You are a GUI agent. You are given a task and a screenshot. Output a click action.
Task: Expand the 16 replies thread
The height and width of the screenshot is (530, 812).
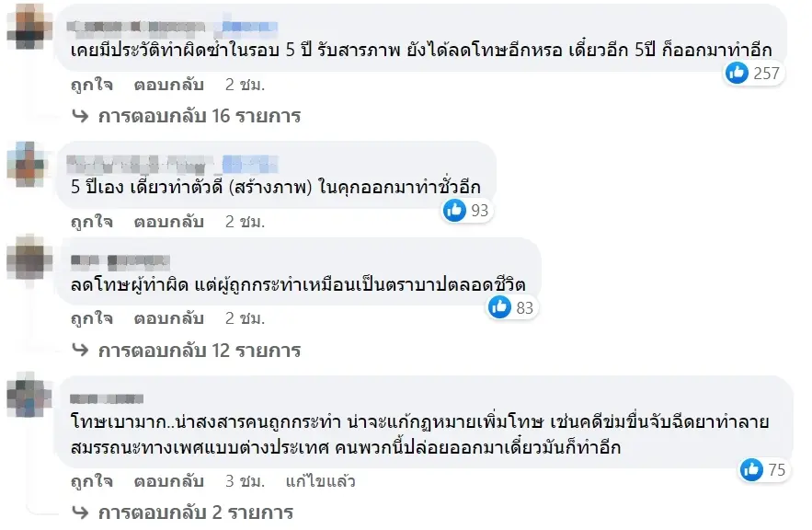point(200,116)
